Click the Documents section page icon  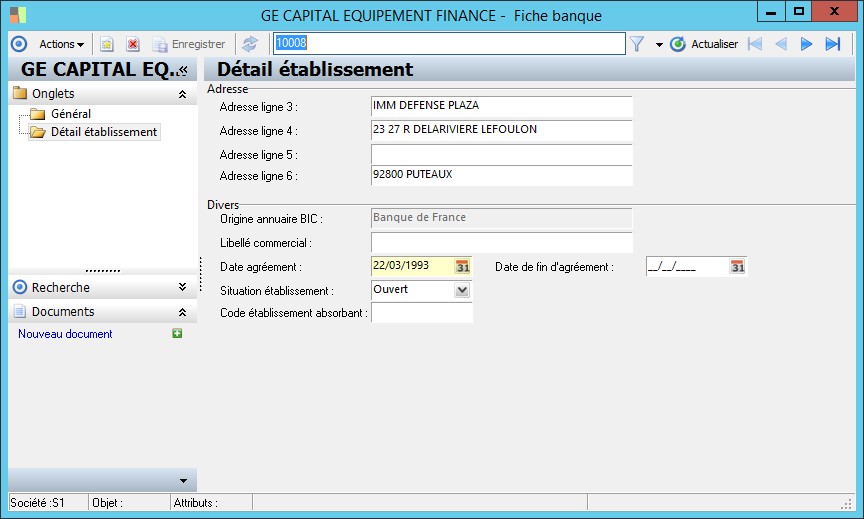pyautogui.click(x=20, y=311)
